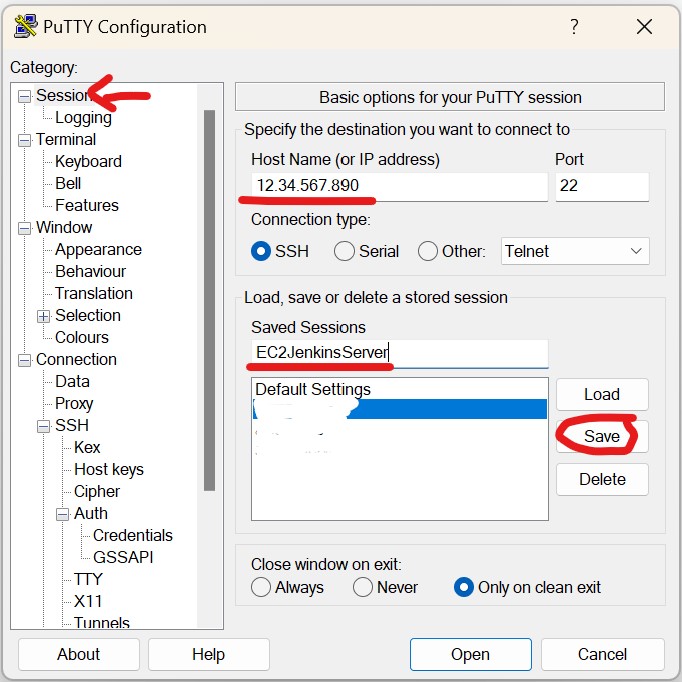The image size is (682, 682).
Task: Open Selection settings in tree
Action: [x=88, y=315]
